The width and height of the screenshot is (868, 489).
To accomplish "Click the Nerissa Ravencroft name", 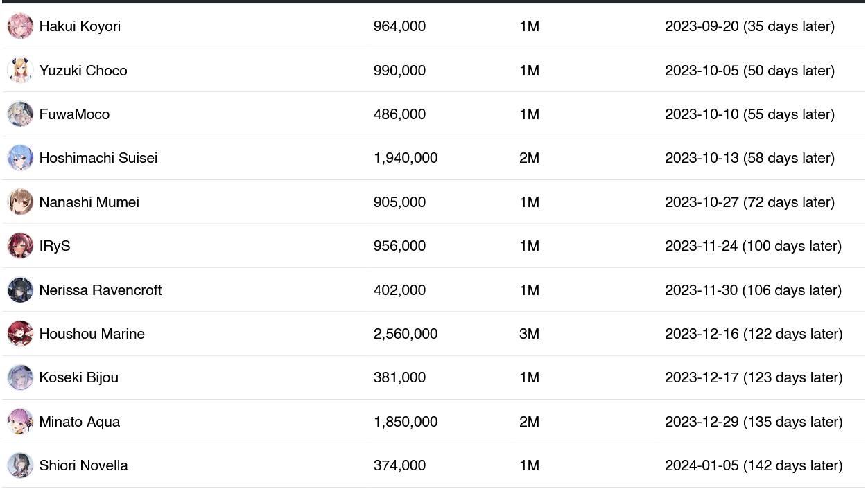I will (x=100, y=290).
